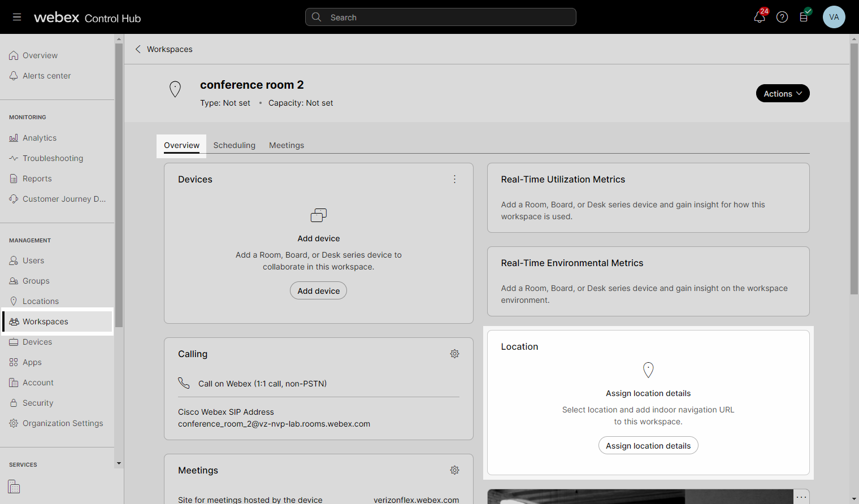Image resolution: width=859 pixels, height=504 pixels.
Task: Click Assign location details button
Action: (648, 445)
